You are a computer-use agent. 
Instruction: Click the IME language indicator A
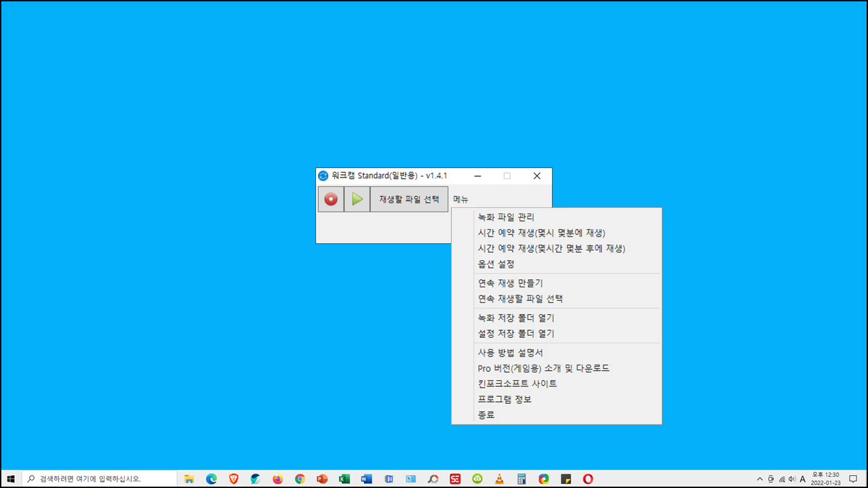(803, 479)
